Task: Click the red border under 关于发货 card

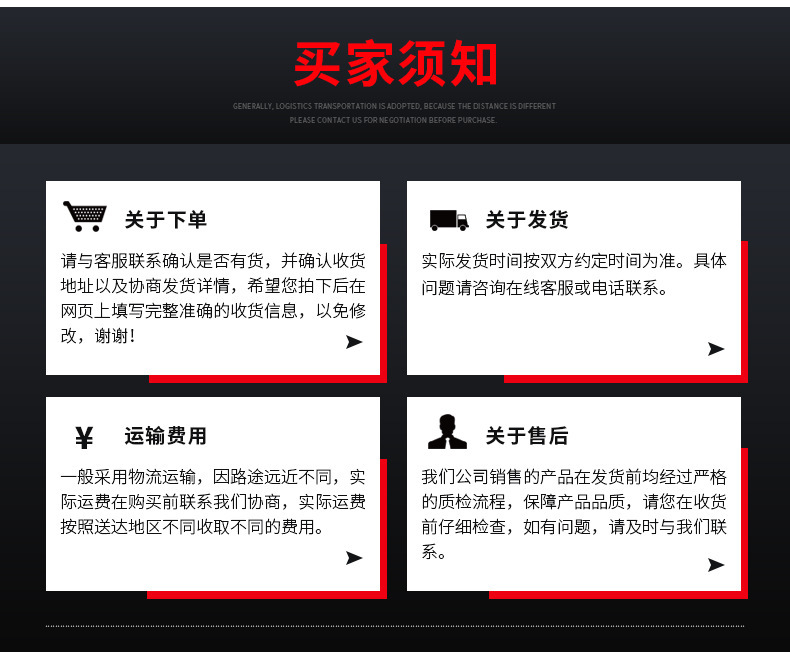Action: (626, 379)
